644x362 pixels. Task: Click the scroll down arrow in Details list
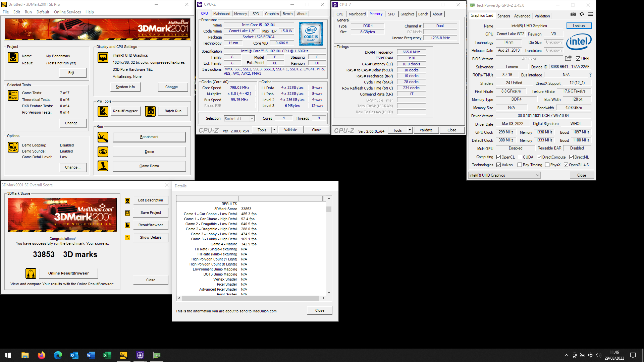[329, 293]
